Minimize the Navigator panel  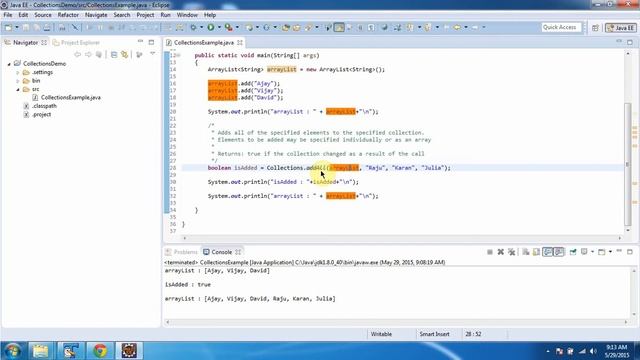140,42
